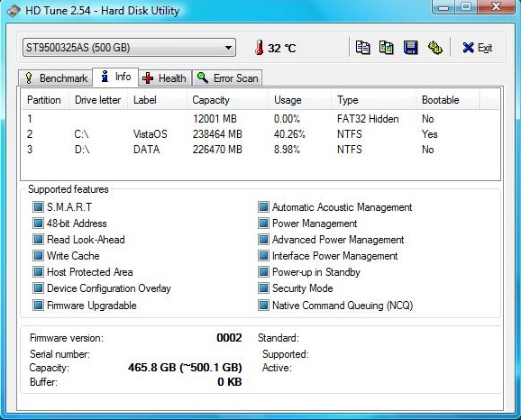The width and height of the screenshot is (521, 420).
Task: Open the Health tab
Action: [165, 78]
